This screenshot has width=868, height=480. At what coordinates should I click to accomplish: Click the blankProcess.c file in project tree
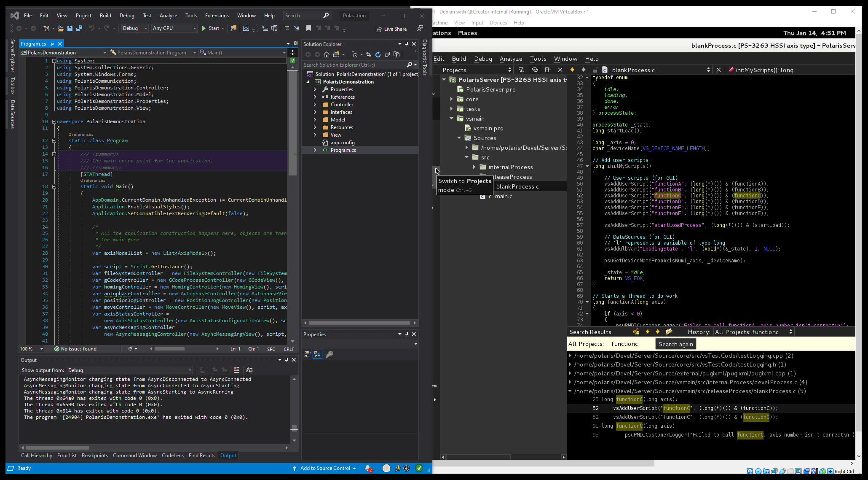click(517, 186)
